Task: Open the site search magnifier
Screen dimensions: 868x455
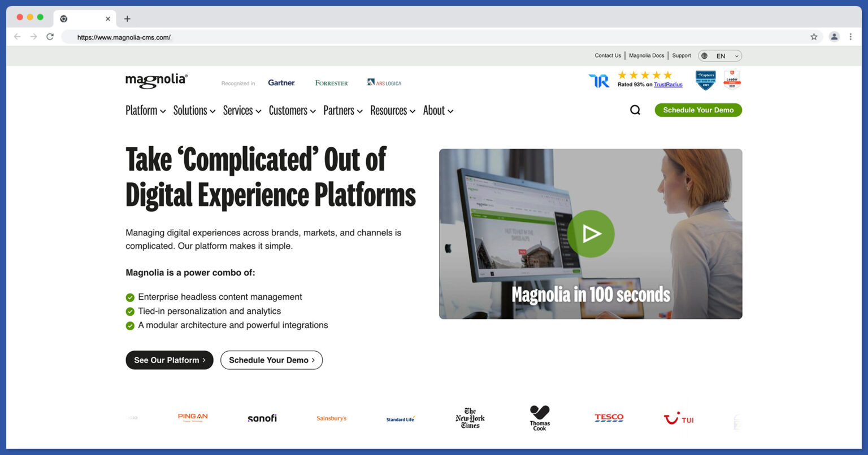Action: (x=635, y=110)
